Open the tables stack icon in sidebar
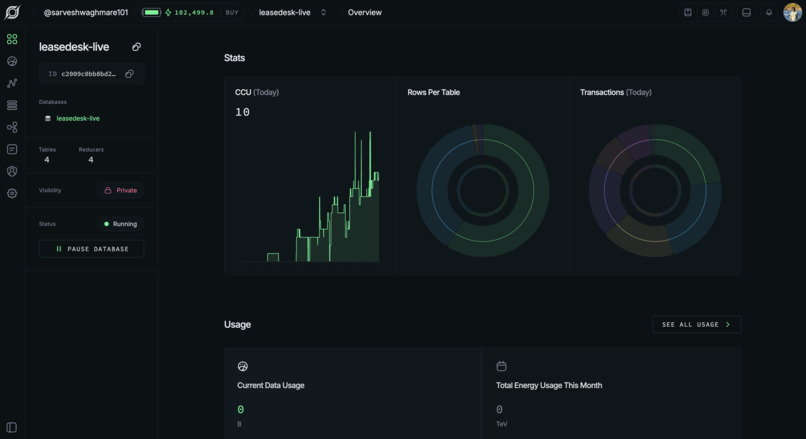Viewport: 806px width, 439px height. pos(12,105)
